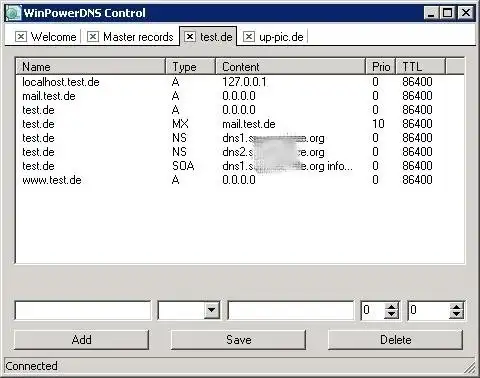This screenshot has width=480, height=378.
Task: Decrease the TTL value with down arrow
Action: tap(456, 314)
